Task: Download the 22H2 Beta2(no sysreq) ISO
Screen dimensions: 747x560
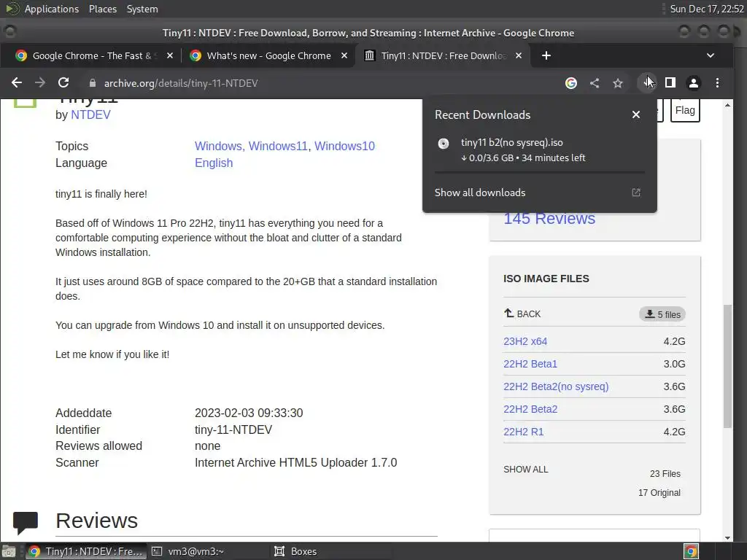Action: pos(556,386)
